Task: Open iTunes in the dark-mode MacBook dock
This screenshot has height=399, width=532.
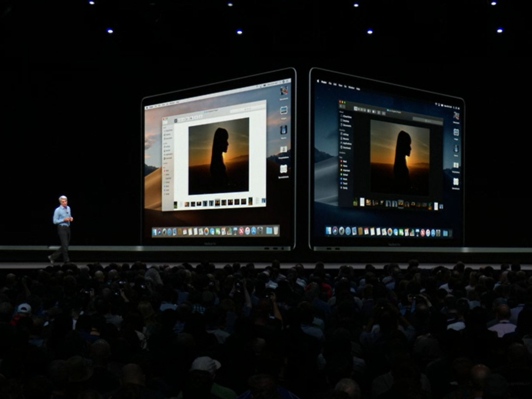Action: pos(428,233)
